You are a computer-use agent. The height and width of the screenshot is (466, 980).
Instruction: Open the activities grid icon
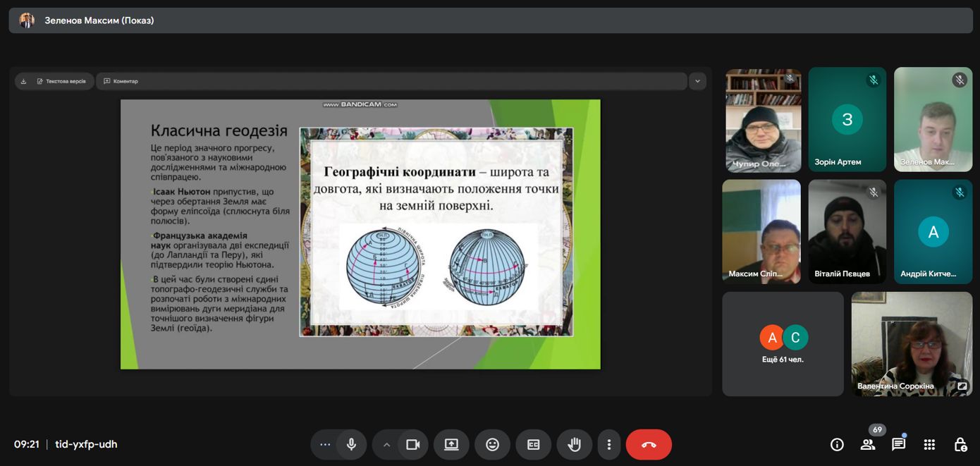(929, 444)
